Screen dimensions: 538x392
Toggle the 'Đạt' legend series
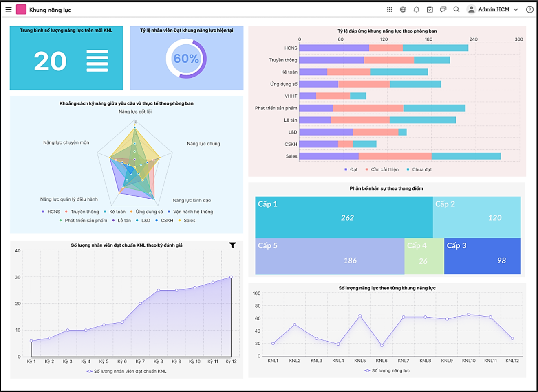[x=351, y=169]
